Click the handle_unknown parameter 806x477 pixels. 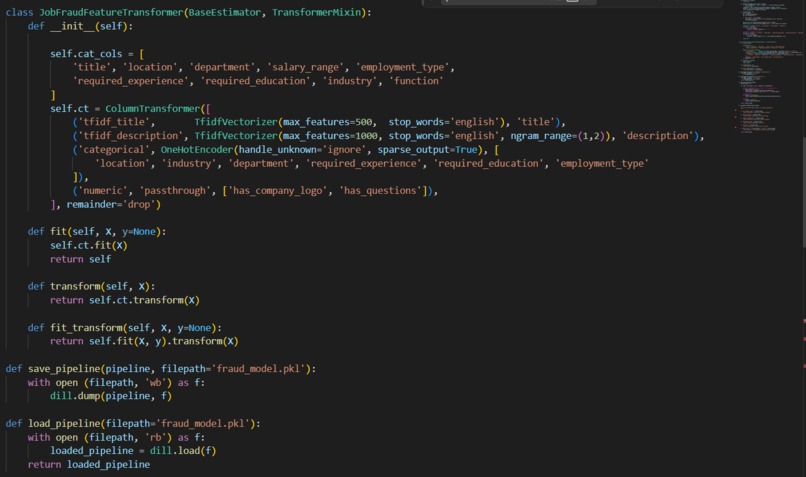pos(278,150)
